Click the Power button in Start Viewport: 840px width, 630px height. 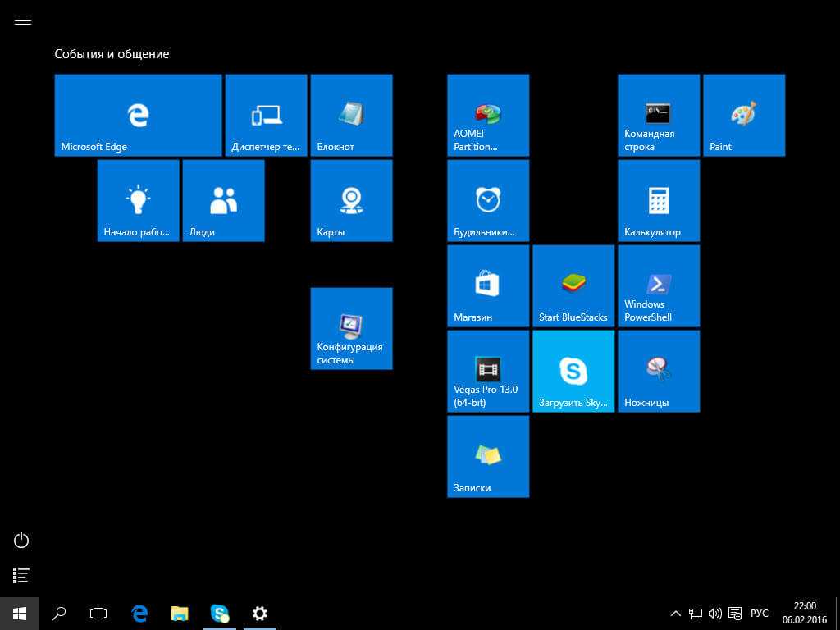coord(22,540)
